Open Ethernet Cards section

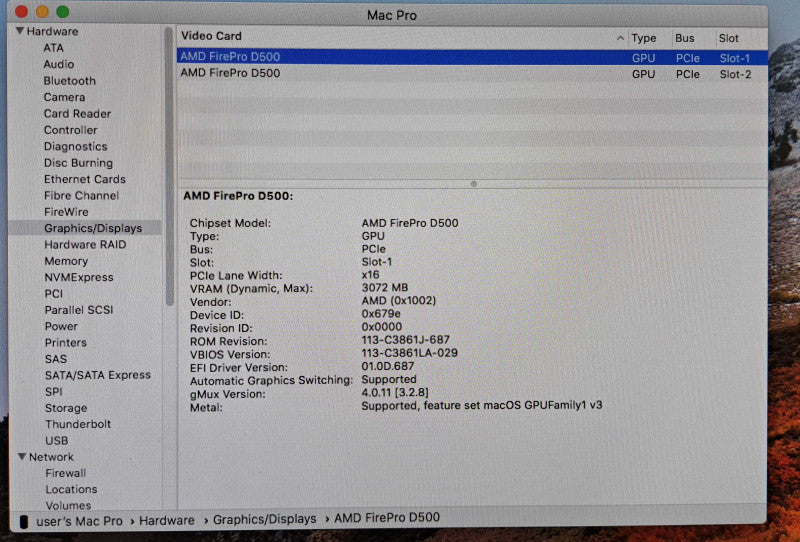click(85, 179)
